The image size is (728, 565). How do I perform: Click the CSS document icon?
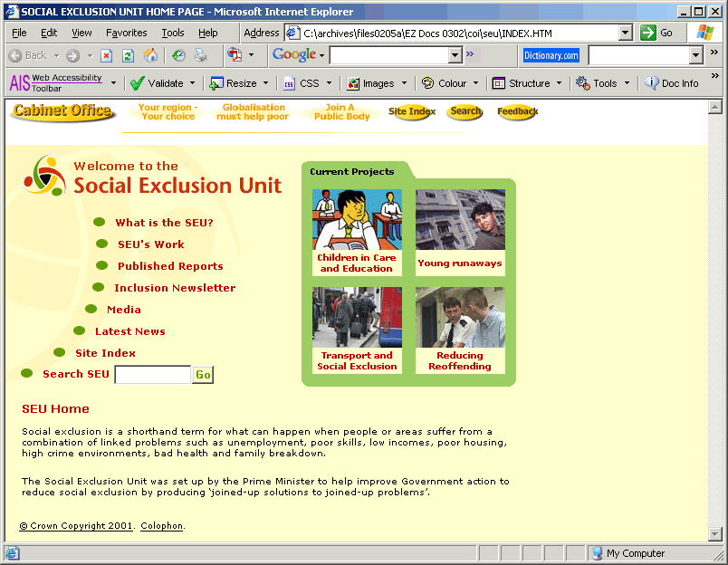[289, 83]
